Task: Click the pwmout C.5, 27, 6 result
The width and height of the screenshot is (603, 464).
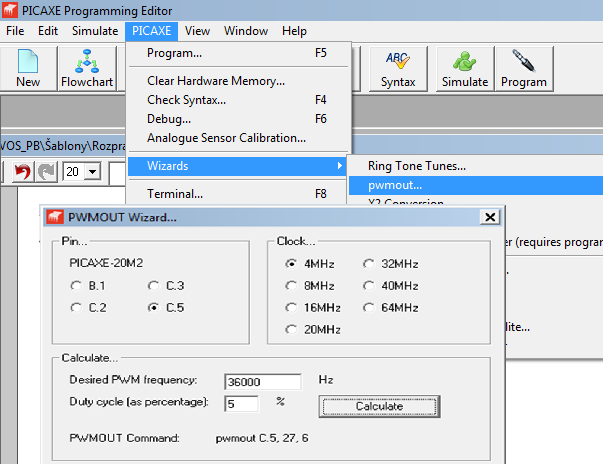Action: [262, 438]
